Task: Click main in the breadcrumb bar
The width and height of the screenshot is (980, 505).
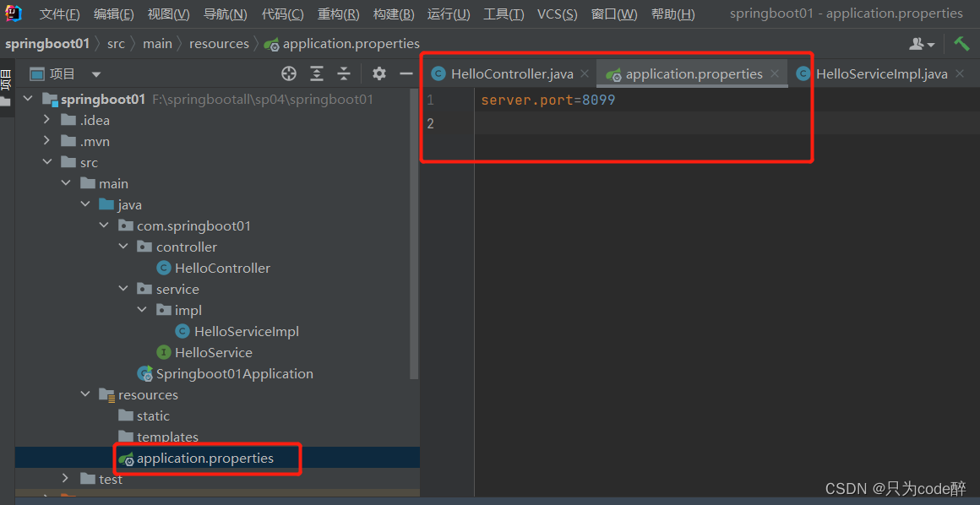Action: point(157,44)
